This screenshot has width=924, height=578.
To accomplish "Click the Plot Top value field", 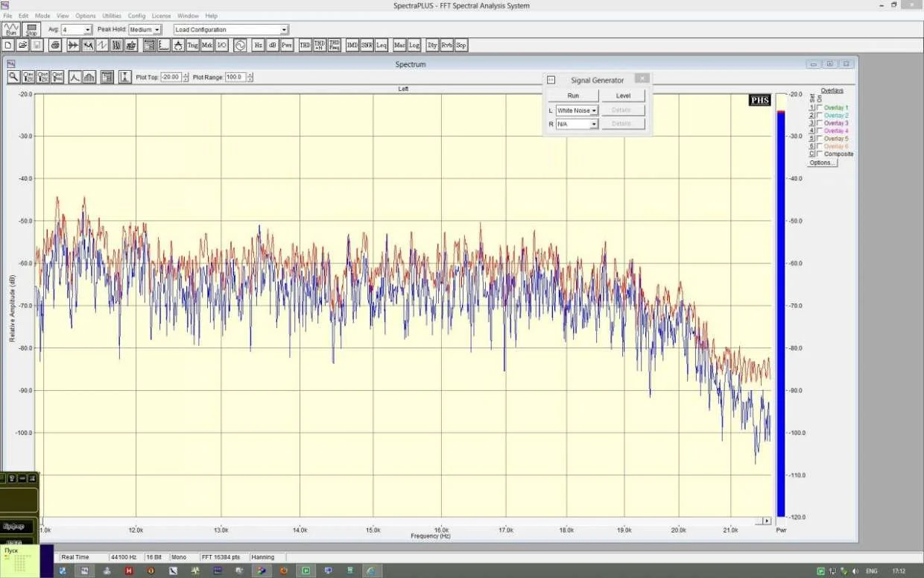I will tap(170, 77).
